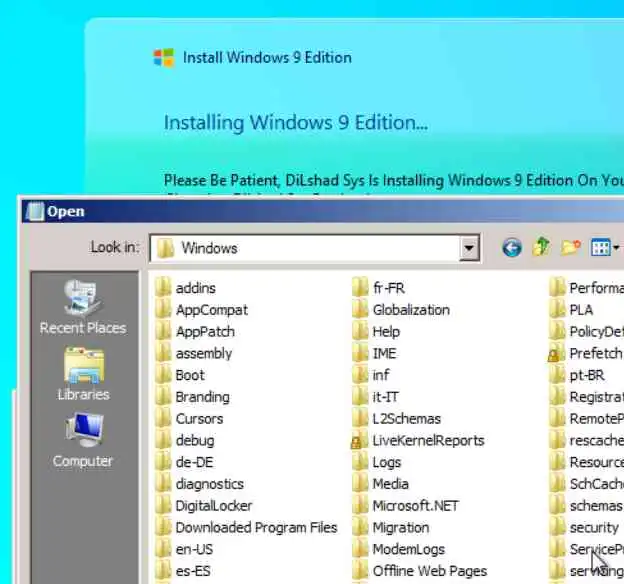Select the IME folder
Image resolution: width=624 pixels, height=584 pixels.
(x=374, y=354)
